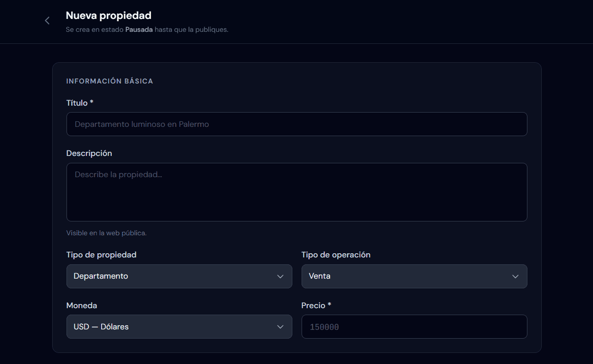Viewport: 593px width, 364px height.
Task: Click the bold 'Pausada' status word
Action: point(139,30)
